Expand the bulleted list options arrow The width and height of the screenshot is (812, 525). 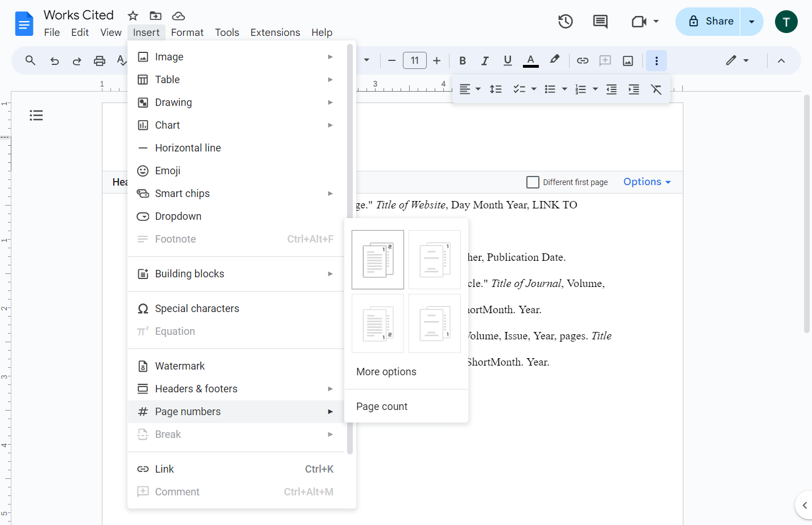pos(564,89)
